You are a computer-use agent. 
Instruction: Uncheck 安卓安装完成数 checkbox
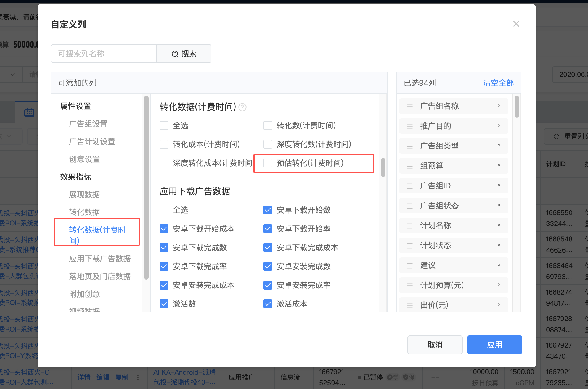click(268, 266)
